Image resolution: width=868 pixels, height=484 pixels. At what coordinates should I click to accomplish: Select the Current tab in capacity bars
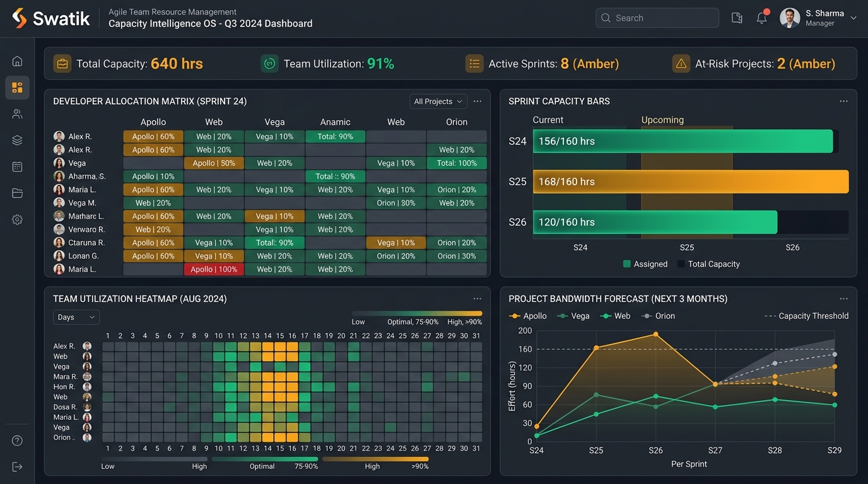coord(548,120)
